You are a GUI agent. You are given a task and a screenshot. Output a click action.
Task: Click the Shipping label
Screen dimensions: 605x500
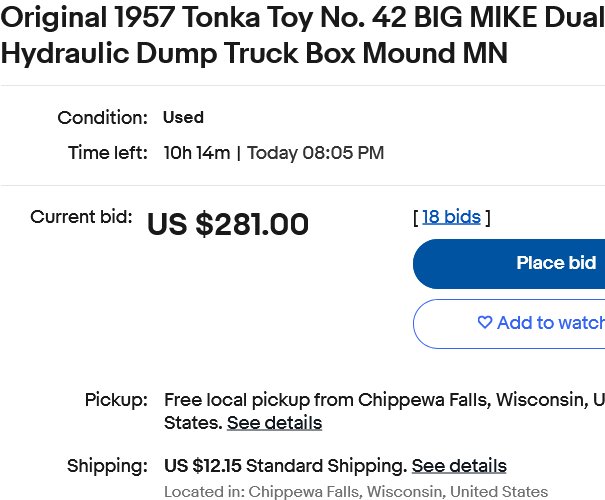pos(108,466)
